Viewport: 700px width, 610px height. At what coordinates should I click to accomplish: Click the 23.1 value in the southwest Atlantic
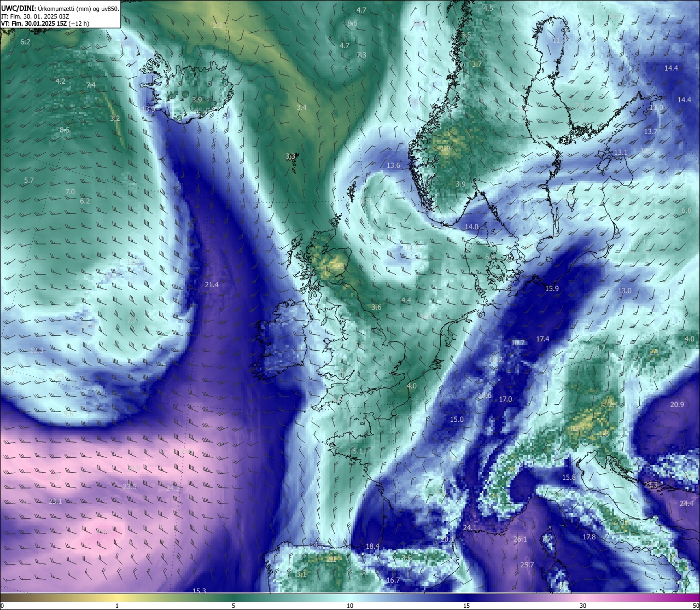55,502
